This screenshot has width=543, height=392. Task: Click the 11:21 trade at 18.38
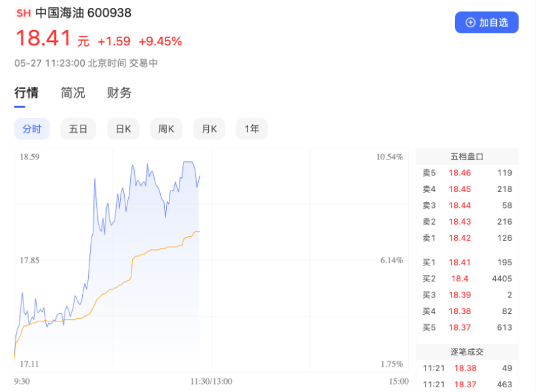tap(467, 368)
